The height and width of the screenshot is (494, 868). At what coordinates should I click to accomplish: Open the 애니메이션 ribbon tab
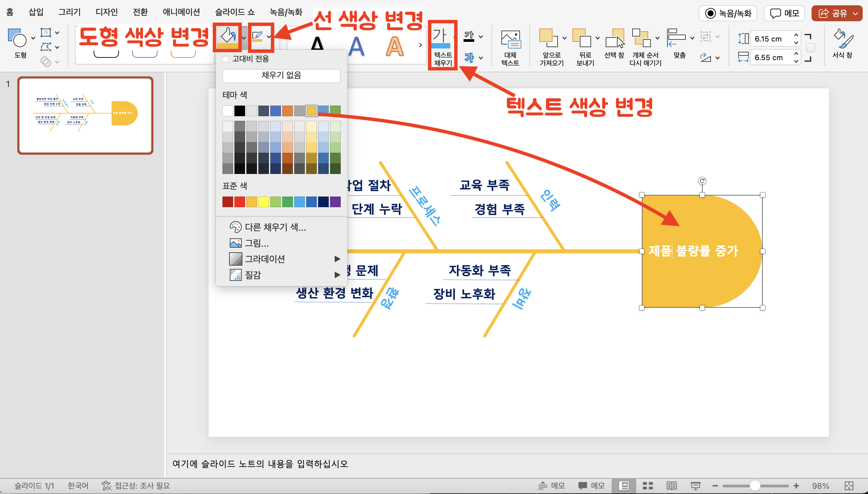point(181,12)
